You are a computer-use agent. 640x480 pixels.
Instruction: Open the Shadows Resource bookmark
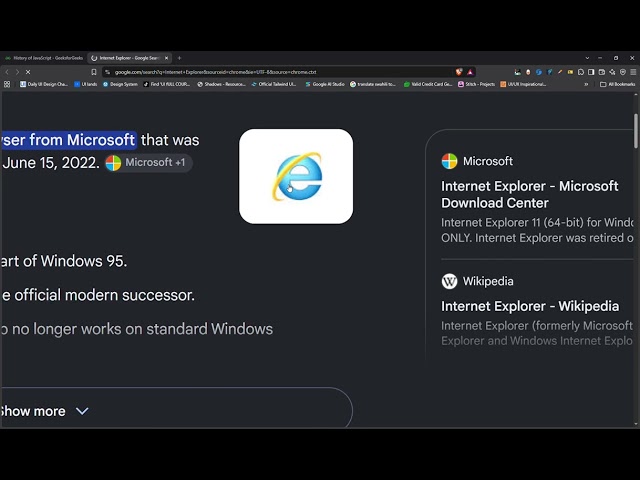[x=221, y=84]
